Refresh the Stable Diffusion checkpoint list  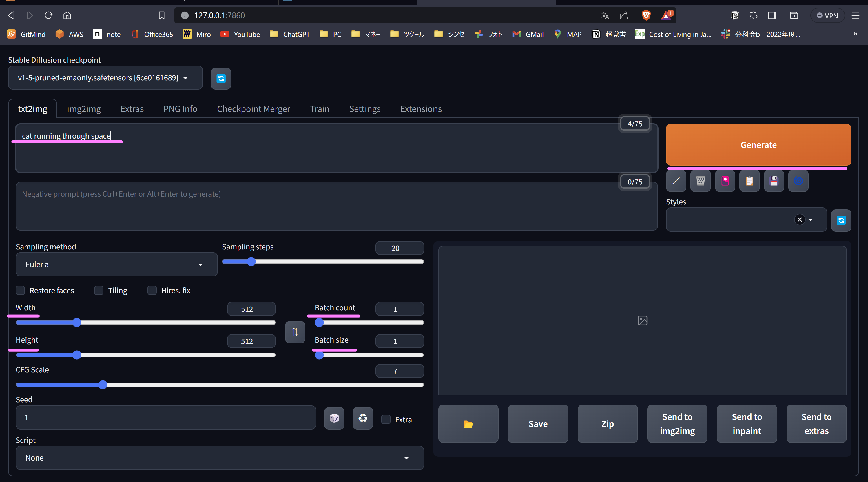click(x=221, y=78)
